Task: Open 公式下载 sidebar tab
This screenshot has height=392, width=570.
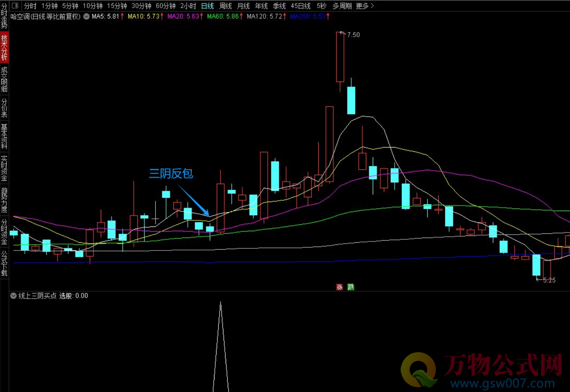Action: [4, 263]
